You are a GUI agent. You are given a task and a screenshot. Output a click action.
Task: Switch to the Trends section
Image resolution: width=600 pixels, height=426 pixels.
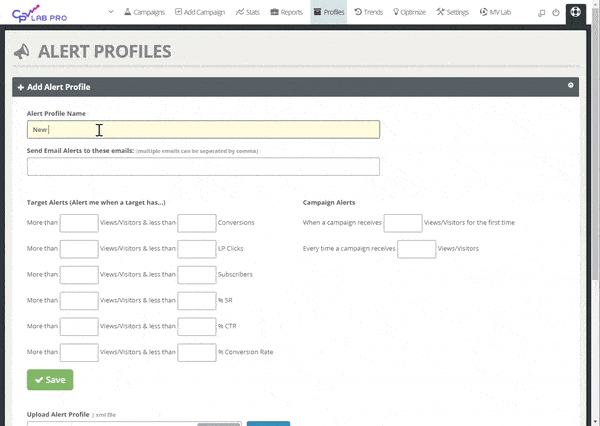(x=368, y=13)
